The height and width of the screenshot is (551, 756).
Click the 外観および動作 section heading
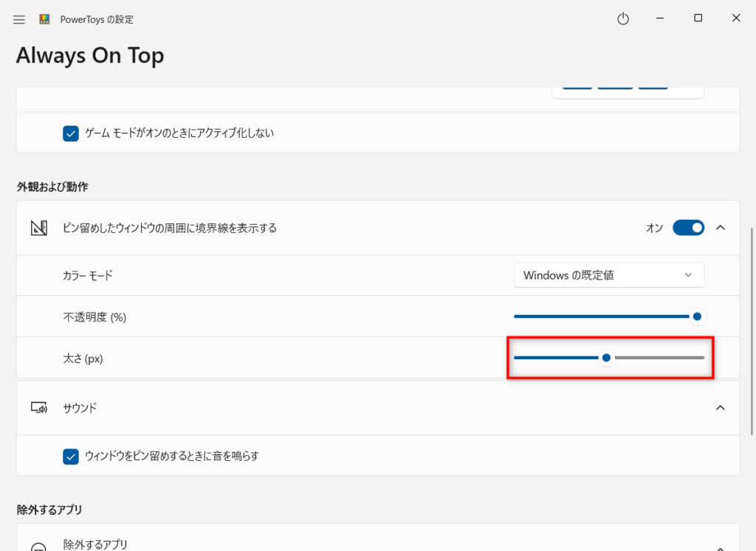tap(52, 187)
